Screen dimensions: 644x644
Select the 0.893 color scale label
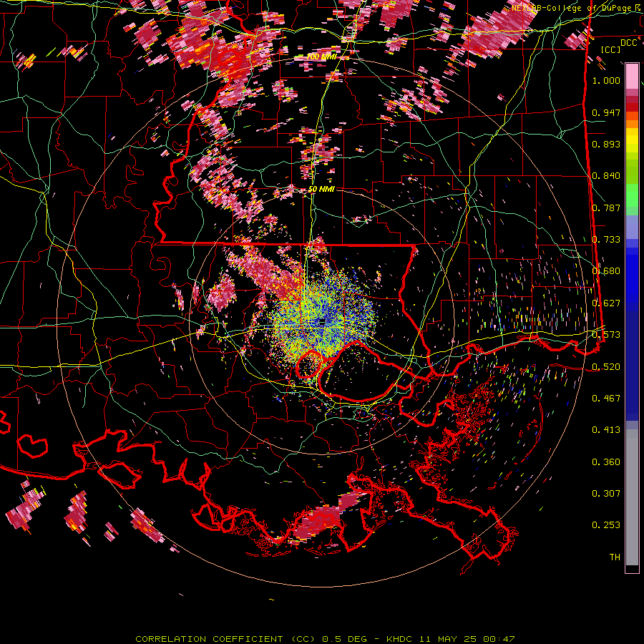coord(606,144)
